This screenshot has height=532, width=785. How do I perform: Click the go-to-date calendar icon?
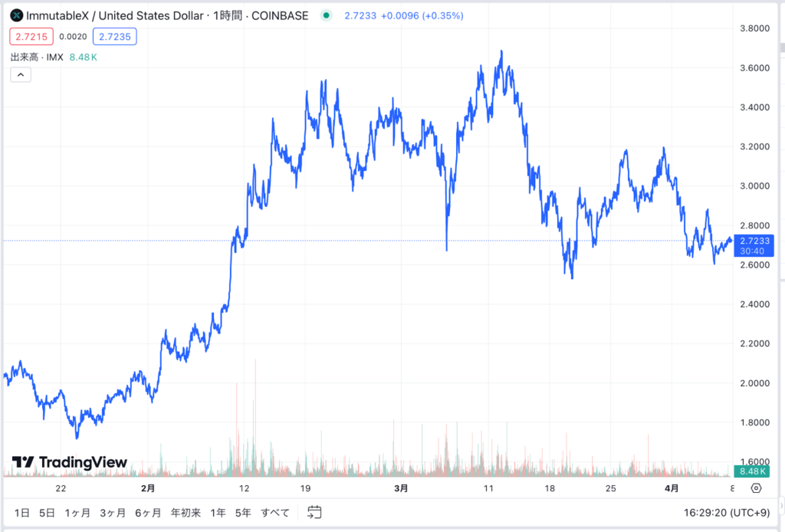pyautogui.click(x=313, y=512)
